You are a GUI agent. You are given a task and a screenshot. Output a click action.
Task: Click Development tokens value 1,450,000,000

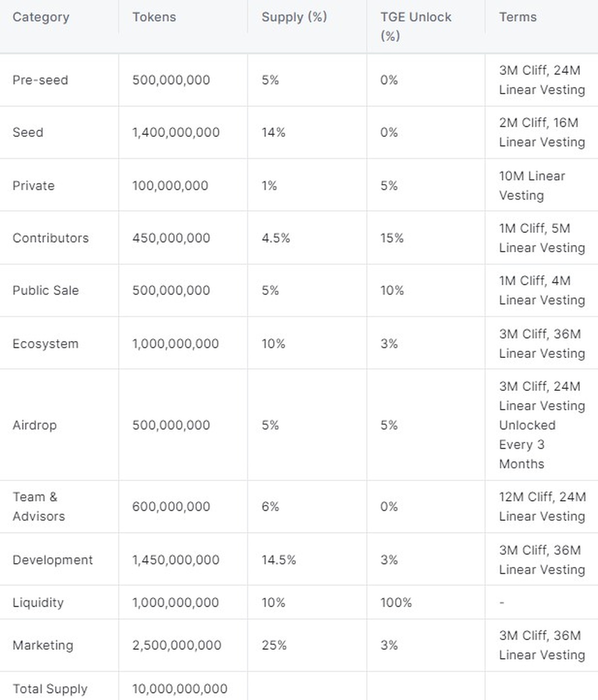click(175, 560)
